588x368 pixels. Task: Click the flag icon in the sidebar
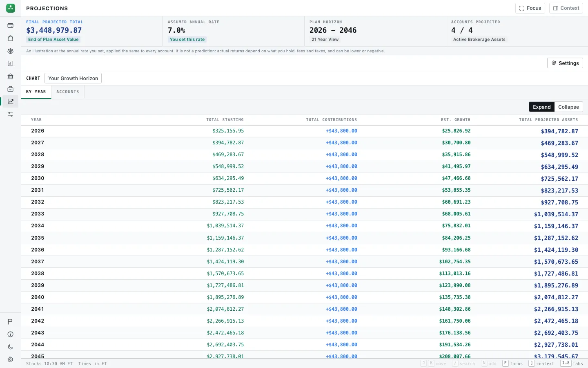pos(11,322)
